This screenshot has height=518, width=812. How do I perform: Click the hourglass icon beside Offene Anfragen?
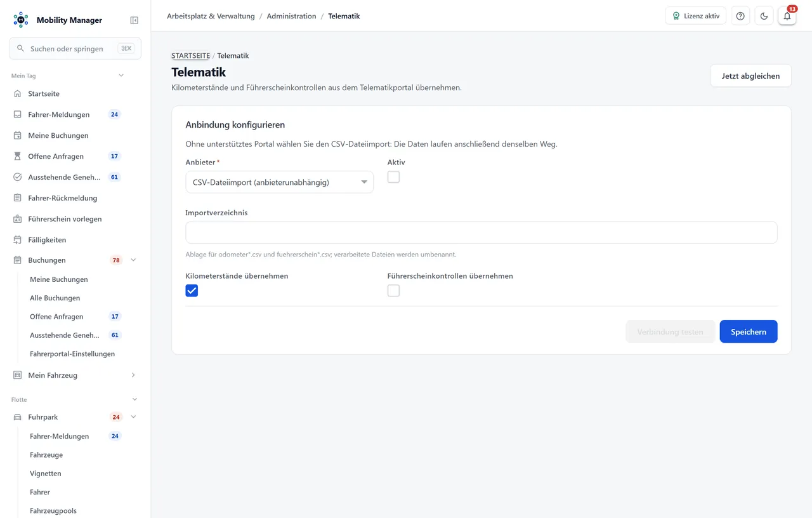point(18,156)
